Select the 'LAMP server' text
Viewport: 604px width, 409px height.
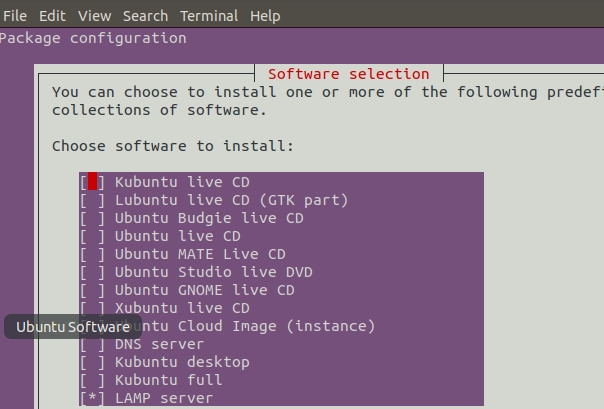click(x=164, y=398)
